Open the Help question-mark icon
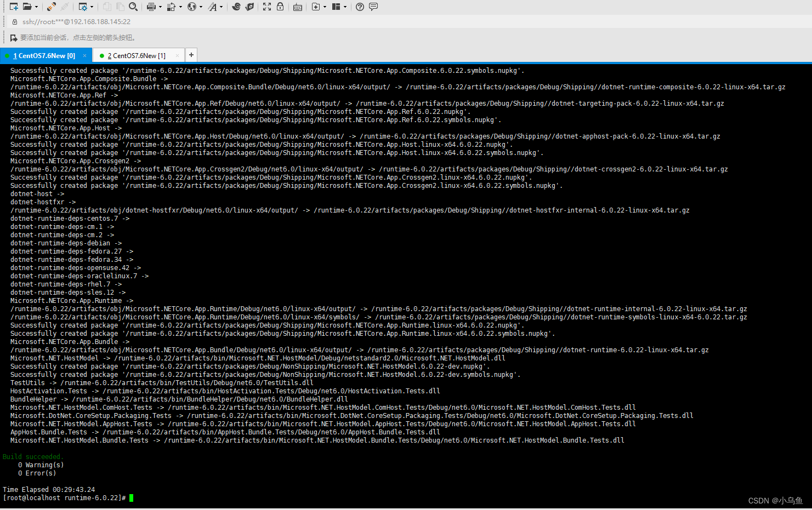This screenshot has height=510, width=812. [x=360, y=7]
